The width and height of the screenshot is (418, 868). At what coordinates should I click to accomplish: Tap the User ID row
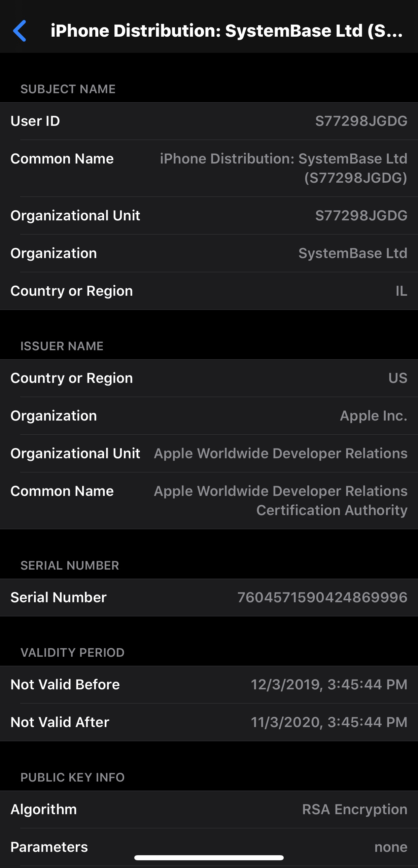point(209,121)
